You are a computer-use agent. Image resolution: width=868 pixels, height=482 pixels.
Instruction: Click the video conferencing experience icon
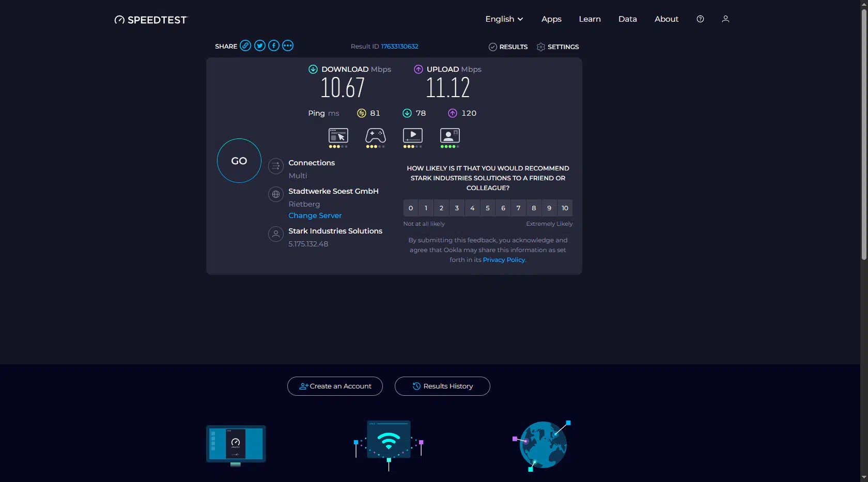pyautogui.click(x=450, y=138)
